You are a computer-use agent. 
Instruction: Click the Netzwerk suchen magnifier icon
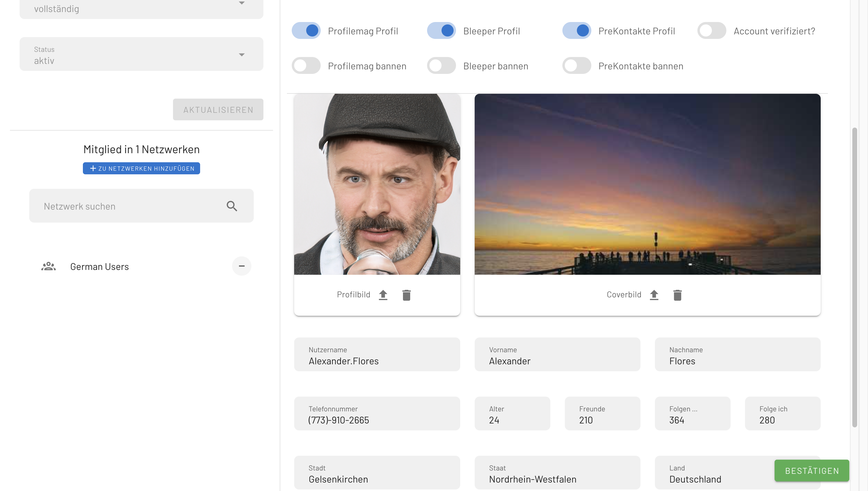[x=232, y=206]
